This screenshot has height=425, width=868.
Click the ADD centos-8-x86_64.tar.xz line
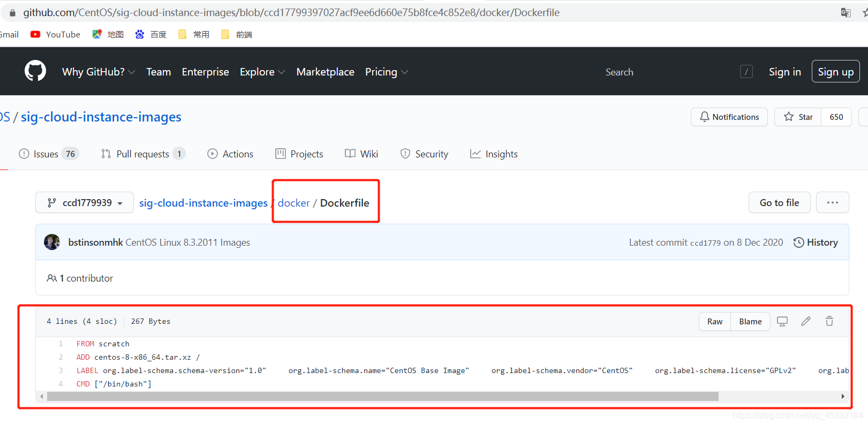click(138, 357)
